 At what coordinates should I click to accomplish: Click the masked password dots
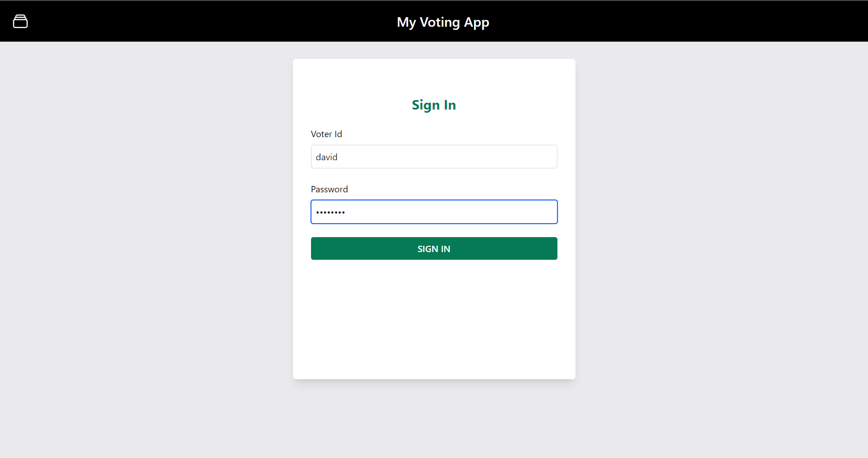330,212
